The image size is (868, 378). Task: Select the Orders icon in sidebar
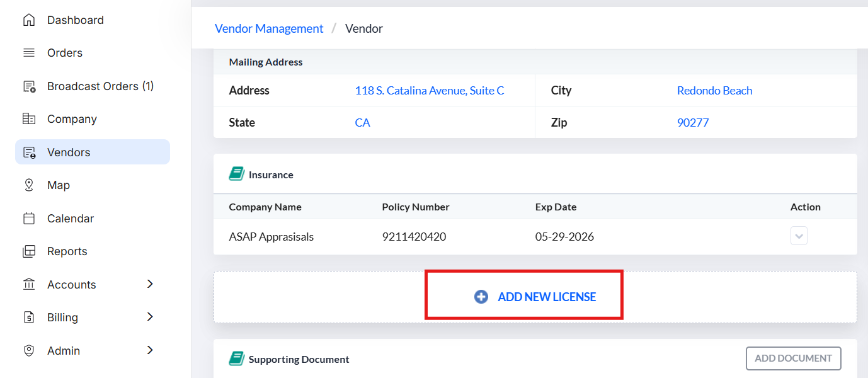click(29, 52)
